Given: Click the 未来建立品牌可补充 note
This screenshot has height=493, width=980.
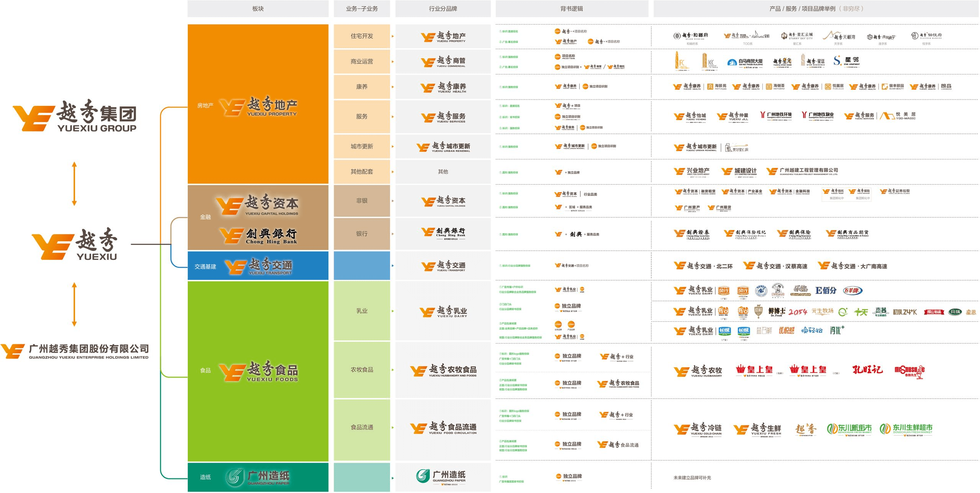Looking at the screenshot, I should [692, 478].
